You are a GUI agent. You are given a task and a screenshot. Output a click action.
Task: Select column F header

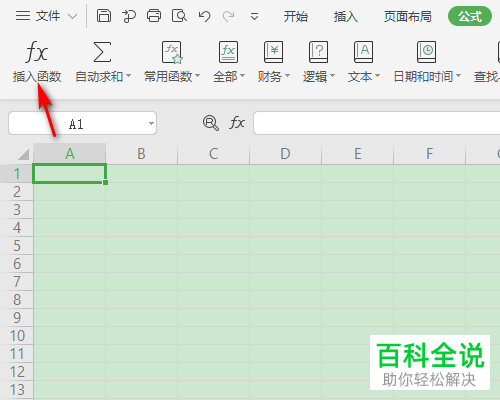click(430, 154)
